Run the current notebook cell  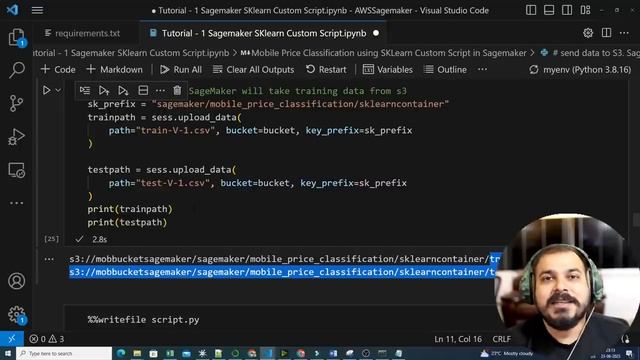pos(47,90)
